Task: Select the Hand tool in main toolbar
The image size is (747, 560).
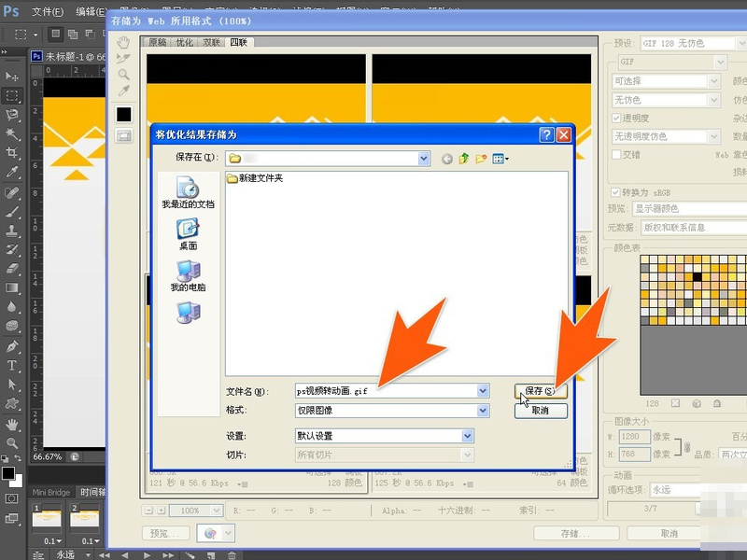Action: 12,424
